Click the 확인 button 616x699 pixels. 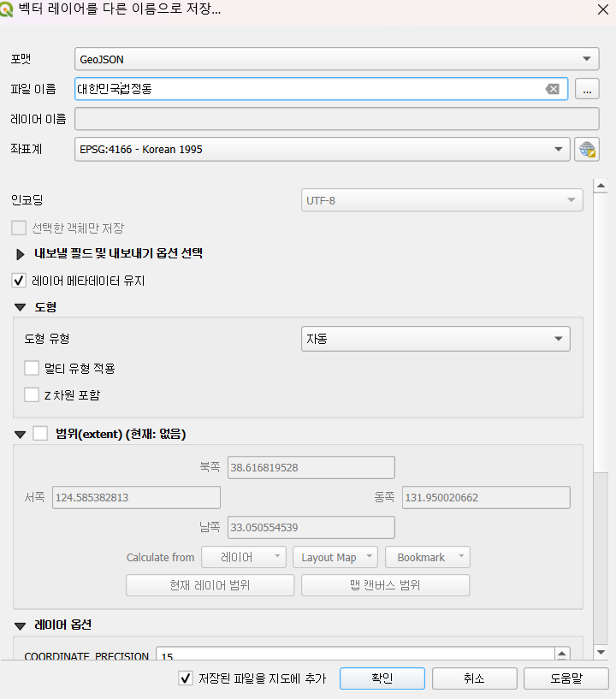tap(382, 678)
